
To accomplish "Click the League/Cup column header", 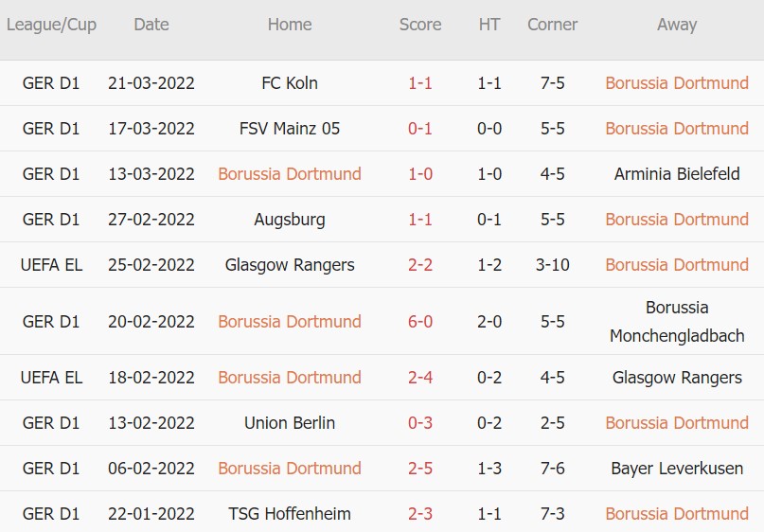I will [51, 26].
